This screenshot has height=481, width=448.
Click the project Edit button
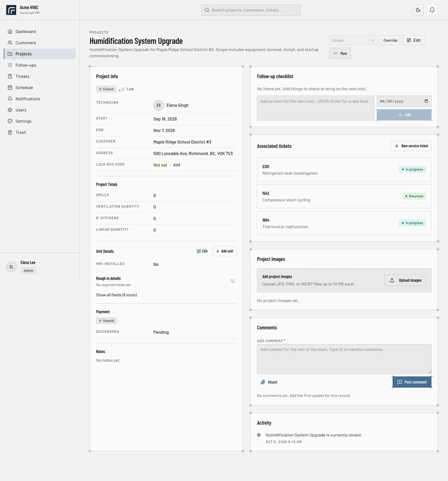414,40
